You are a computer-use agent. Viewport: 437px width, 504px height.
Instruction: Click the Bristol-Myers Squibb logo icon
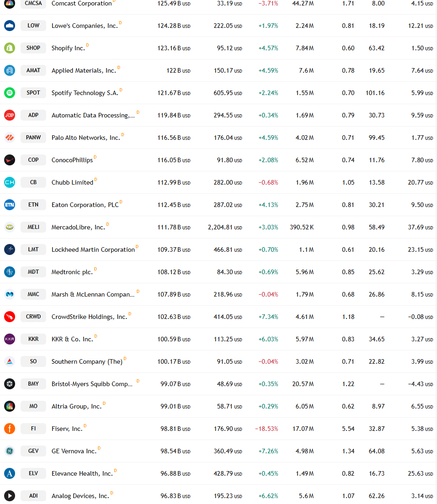(x=10, y=384)
